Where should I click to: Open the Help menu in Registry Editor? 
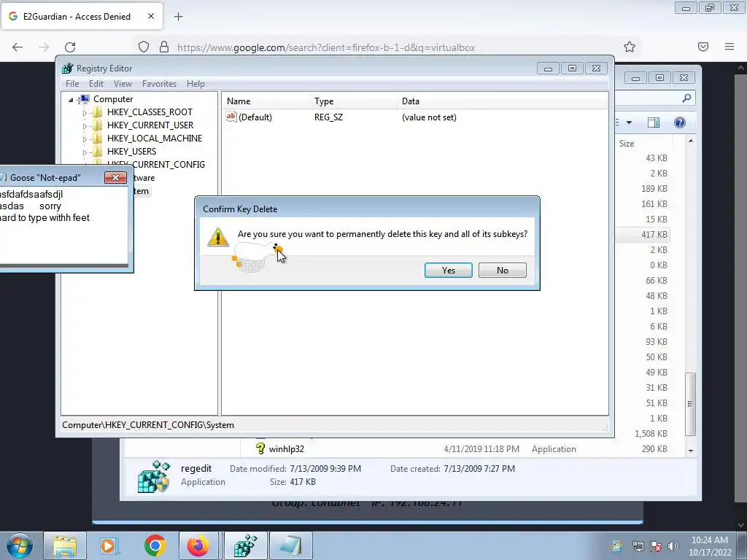[196, 83]
